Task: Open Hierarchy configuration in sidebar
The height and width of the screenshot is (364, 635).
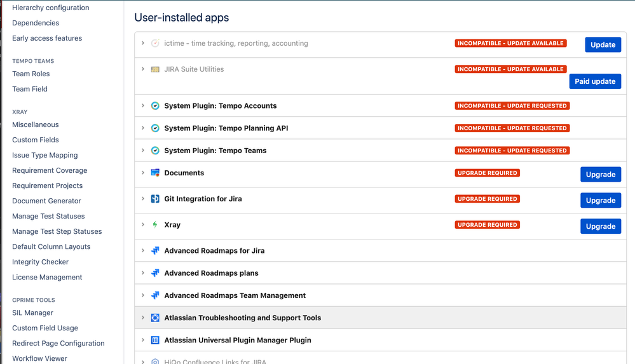Action: pos(51,8)
